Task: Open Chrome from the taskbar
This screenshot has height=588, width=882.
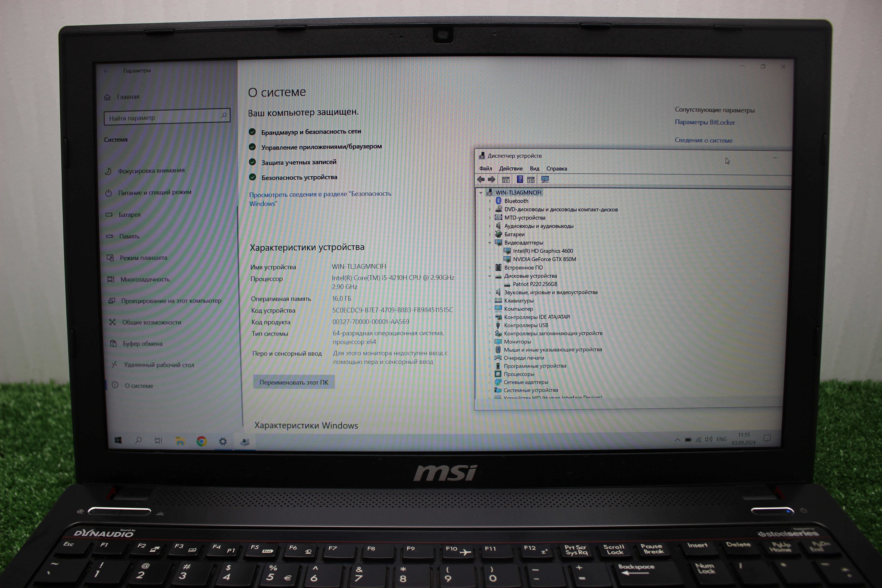Action: pos(201,441)
